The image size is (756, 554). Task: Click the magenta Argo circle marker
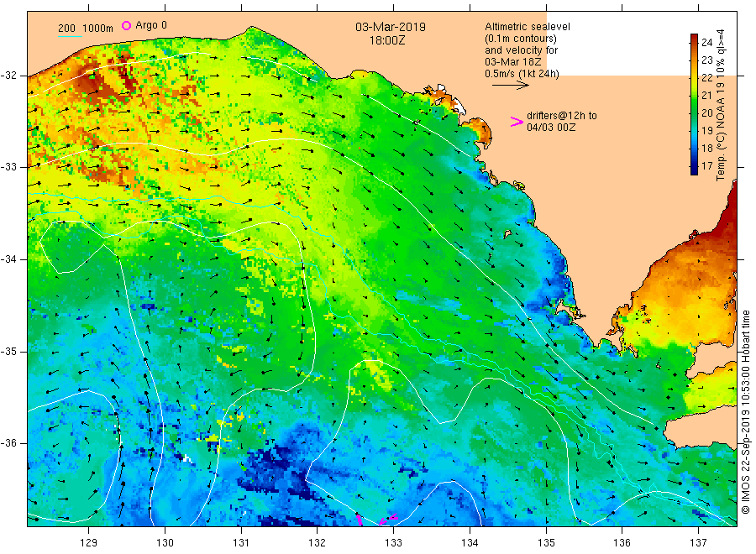(x=126, y=25)
